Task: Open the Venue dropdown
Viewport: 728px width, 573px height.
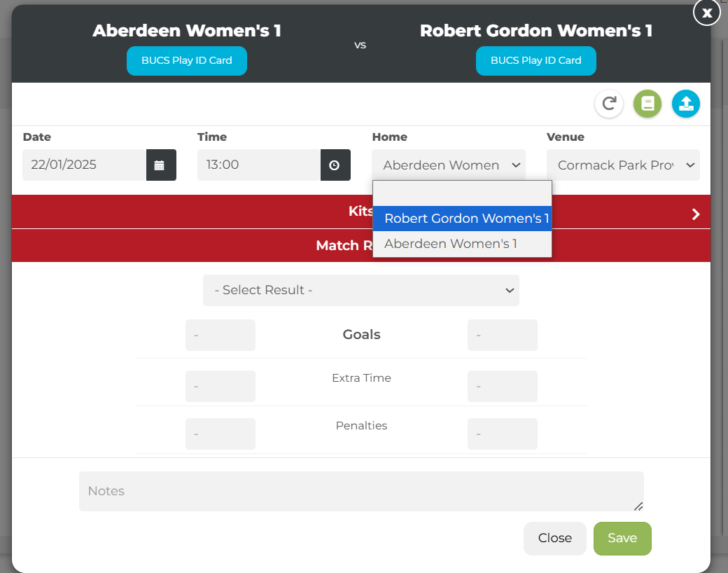Action: [623, 165]
